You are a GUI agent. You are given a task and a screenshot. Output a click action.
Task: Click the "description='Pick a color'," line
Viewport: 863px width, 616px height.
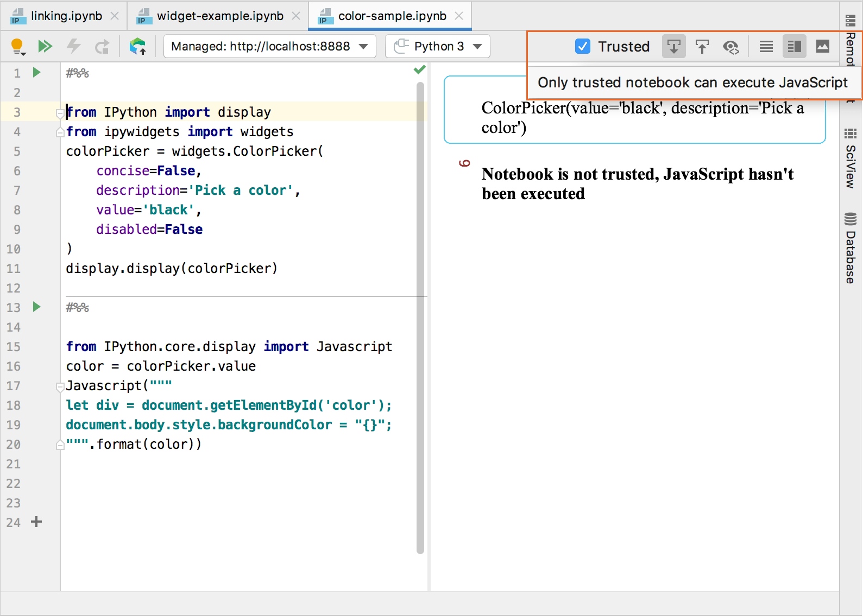[x=198, y=190]
